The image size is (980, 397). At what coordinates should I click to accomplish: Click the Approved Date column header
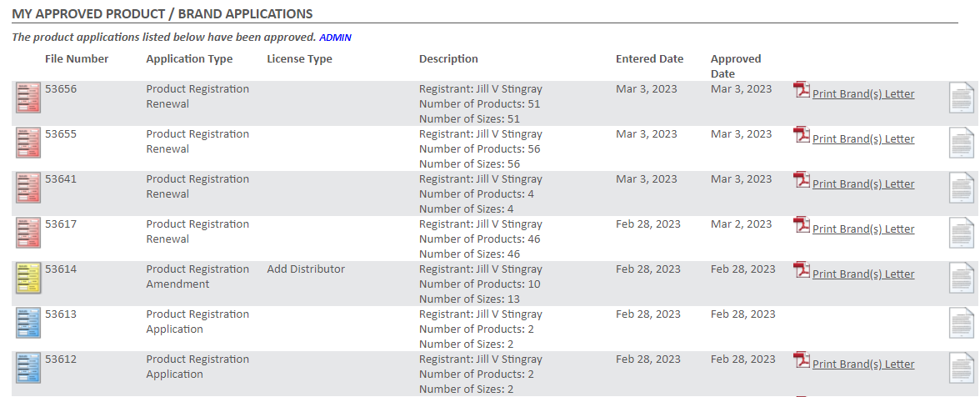736,66
